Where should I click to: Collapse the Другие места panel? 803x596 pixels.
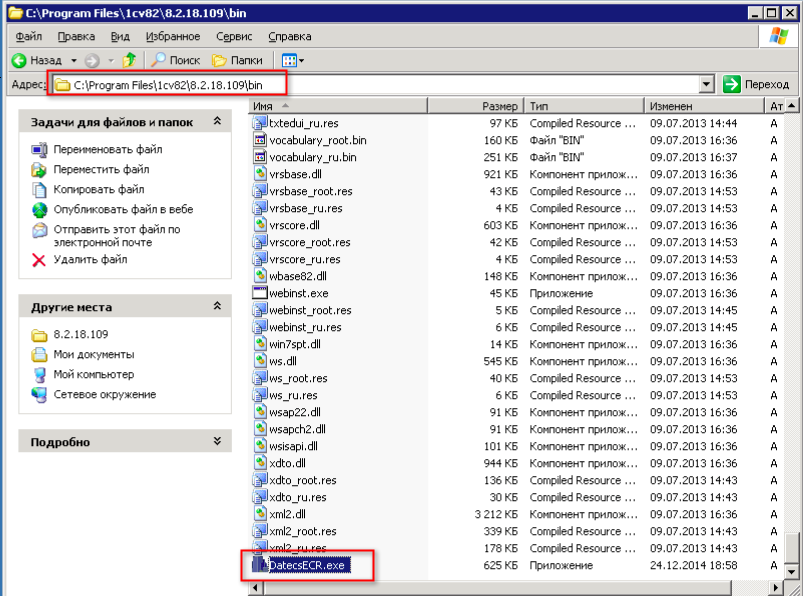click(217, 306)
